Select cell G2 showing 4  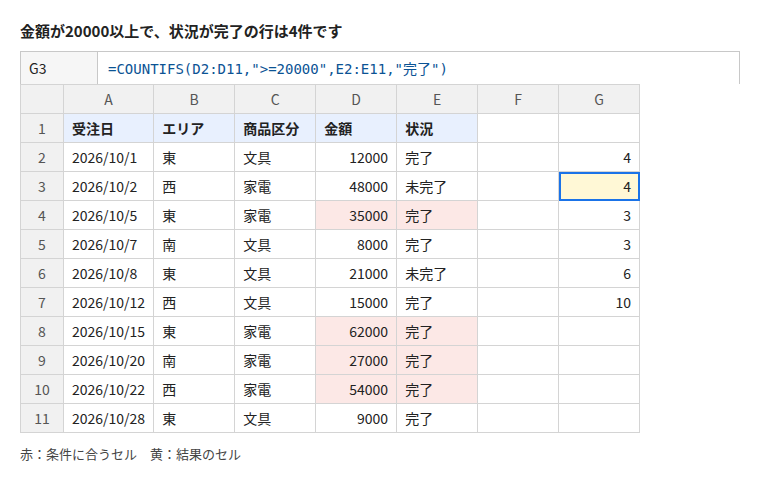(x=599, y=158)
